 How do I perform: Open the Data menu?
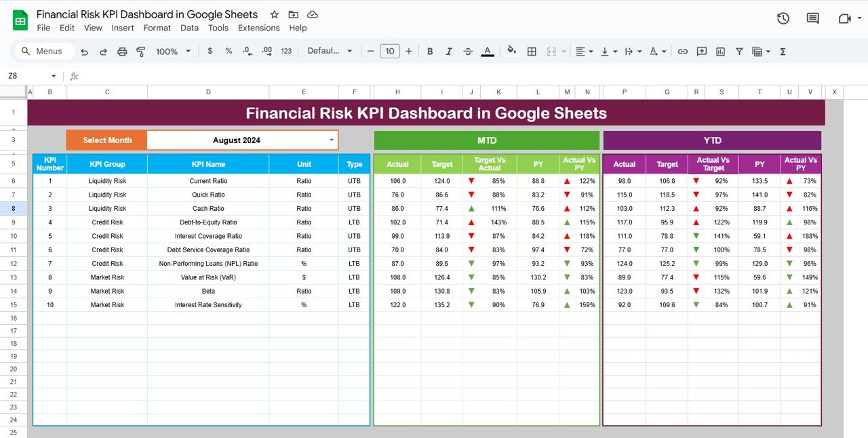point(189,28)
